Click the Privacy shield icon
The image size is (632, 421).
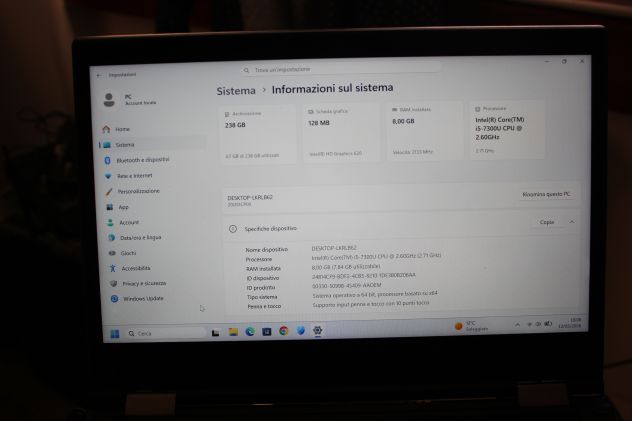pos(114,284)
